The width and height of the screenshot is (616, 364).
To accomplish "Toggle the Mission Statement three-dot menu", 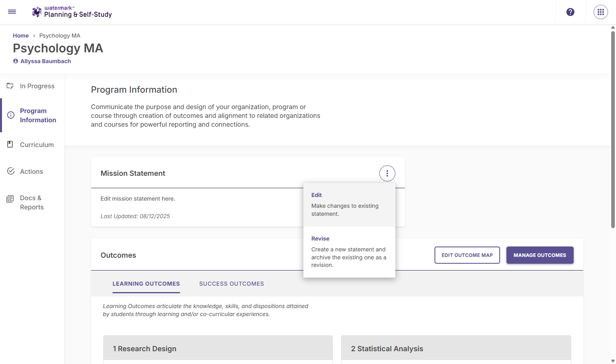I will 387,173.
